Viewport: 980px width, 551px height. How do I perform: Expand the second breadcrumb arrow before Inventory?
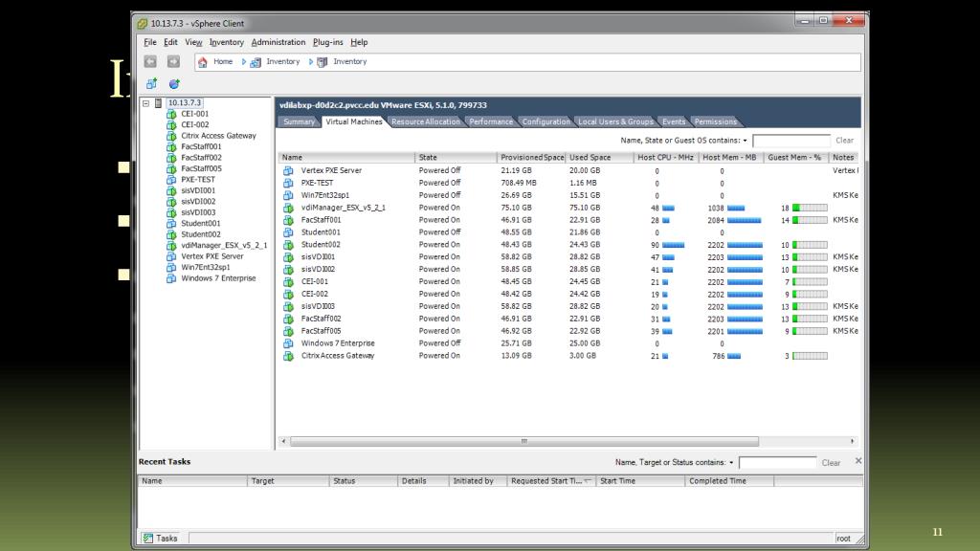point(311,62)
